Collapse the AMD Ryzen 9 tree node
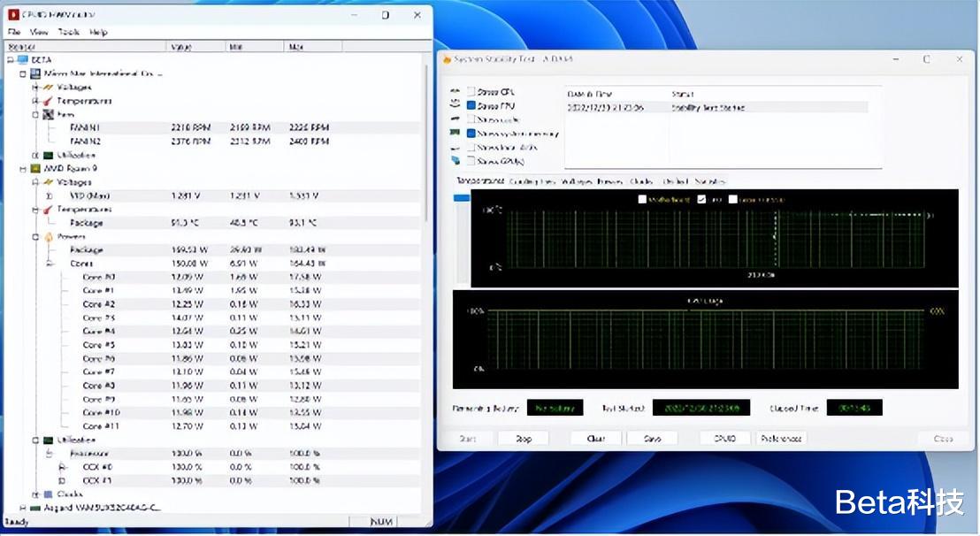This screenshot has width=980, height=536. click(23, 168)
